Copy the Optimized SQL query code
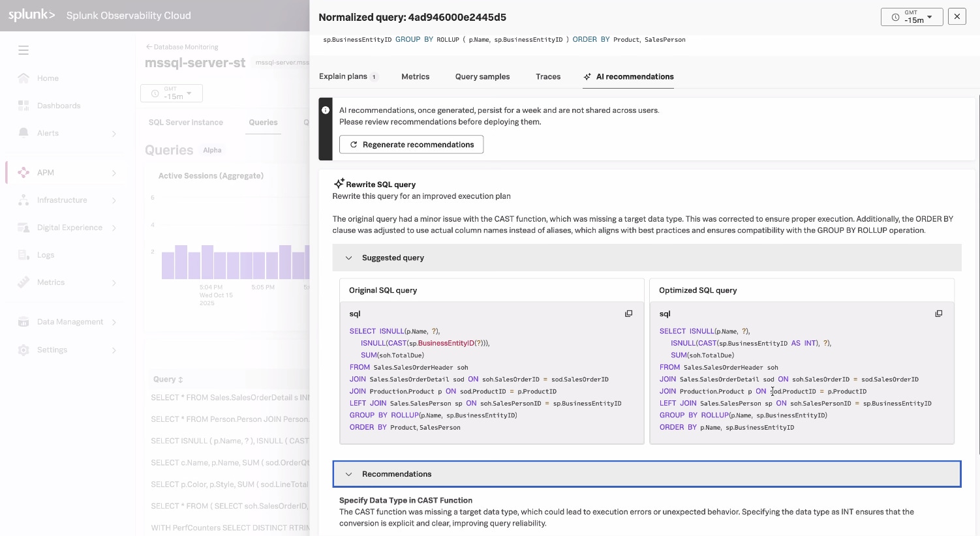This screenshot has height=536, width=980. (938, 314)
